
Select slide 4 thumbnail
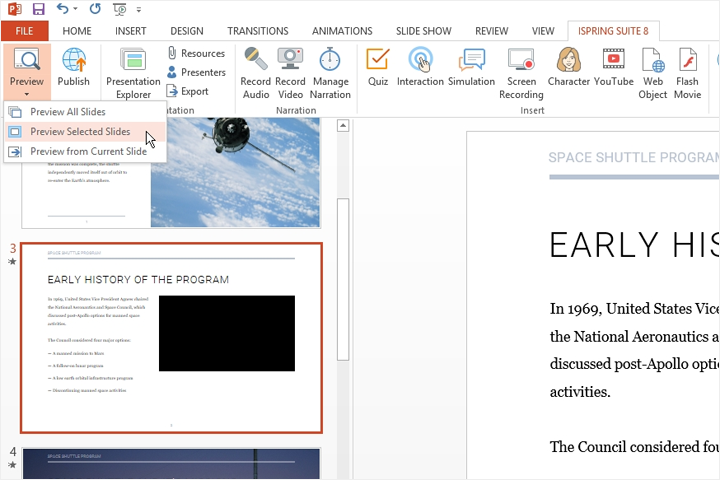point(171,463)
